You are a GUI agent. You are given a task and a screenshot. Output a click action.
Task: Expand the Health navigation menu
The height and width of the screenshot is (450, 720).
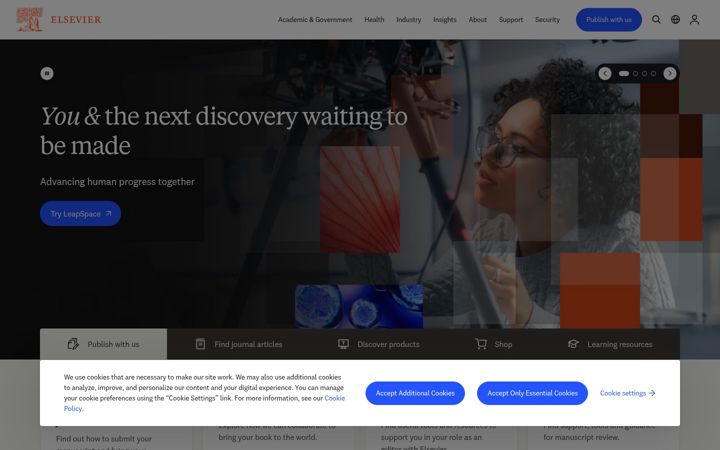(374, 20)
